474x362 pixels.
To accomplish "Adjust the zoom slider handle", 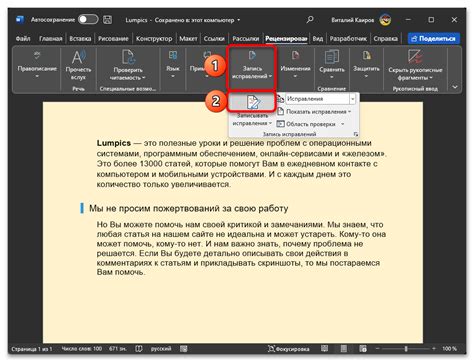I will tap(406, 349).
